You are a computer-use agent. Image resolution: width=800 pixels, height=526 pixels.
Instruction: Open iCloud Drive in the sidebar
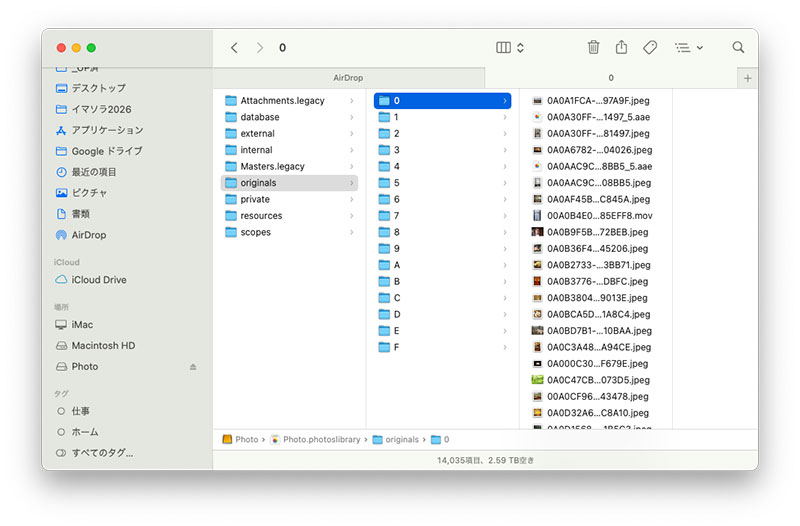coord(98,280)
